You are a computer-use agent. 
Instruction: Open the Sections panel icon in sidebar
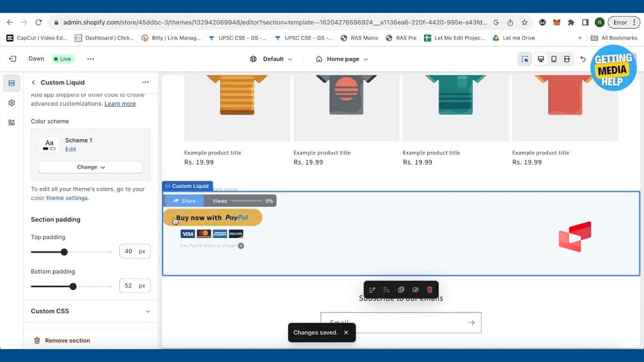(11, 83)
